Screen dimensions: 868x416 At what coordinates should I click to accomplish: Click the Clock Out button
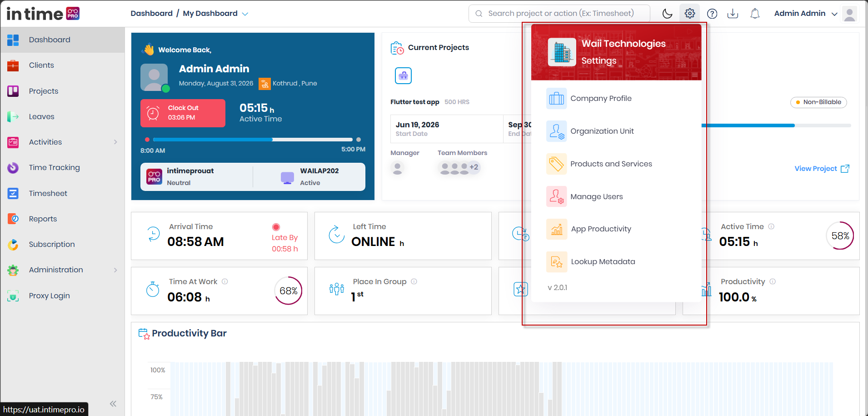click(x=183, y=113)
